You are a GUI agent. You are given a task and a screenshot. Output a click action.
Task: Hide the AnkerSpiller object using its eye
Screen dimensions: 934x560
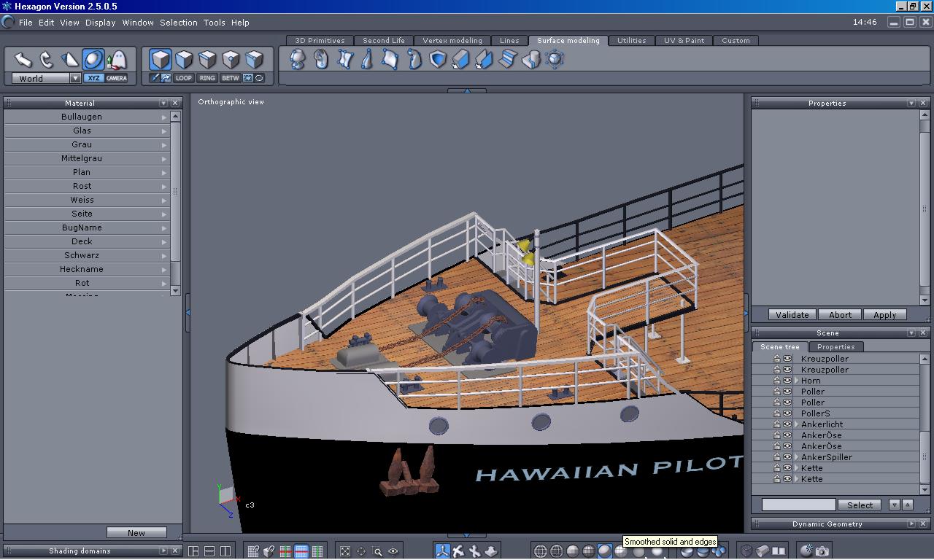(x=787, y=457)
